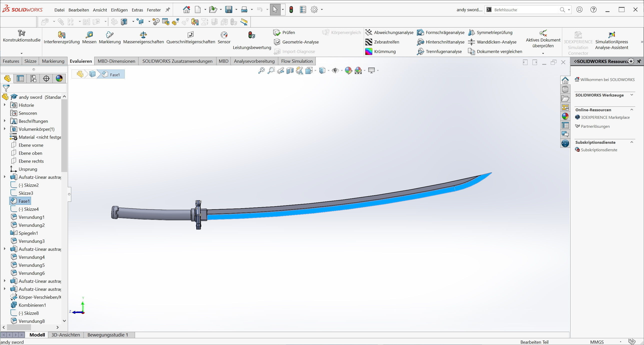Open Abweichungsanalyse
The image size is (644, 345).
point(389,32)
